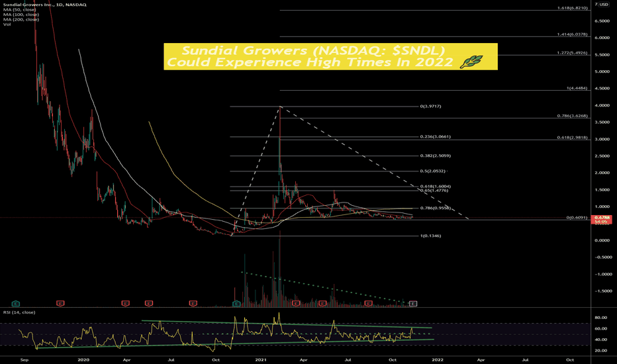Click the Fib label 1.414(6.0378)
The image size is (617, 364).
point(572,34)
